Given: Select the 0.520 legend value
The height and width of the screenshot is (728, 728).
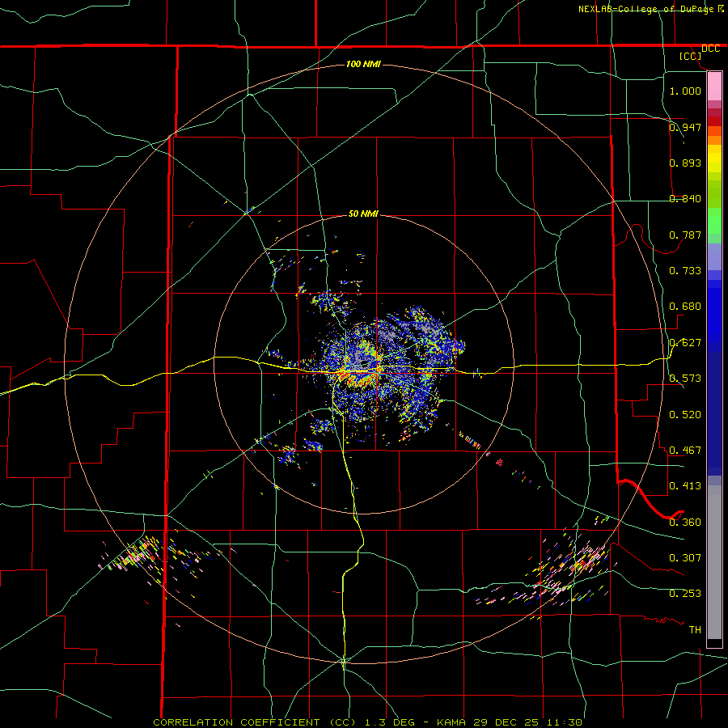Looking at the screenshot, I should [685, 414].
